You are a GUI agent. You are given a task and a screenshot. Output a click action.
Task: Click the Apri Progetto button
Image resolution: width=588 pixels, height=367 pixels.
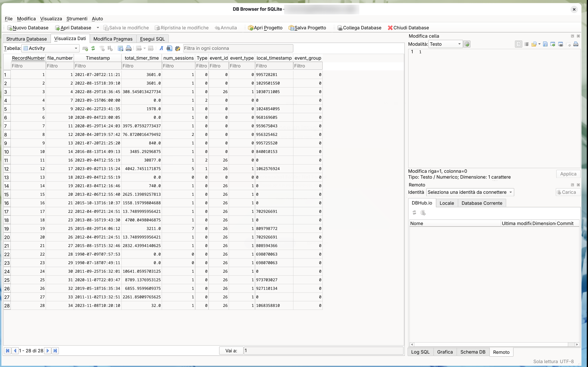(265, 28)
